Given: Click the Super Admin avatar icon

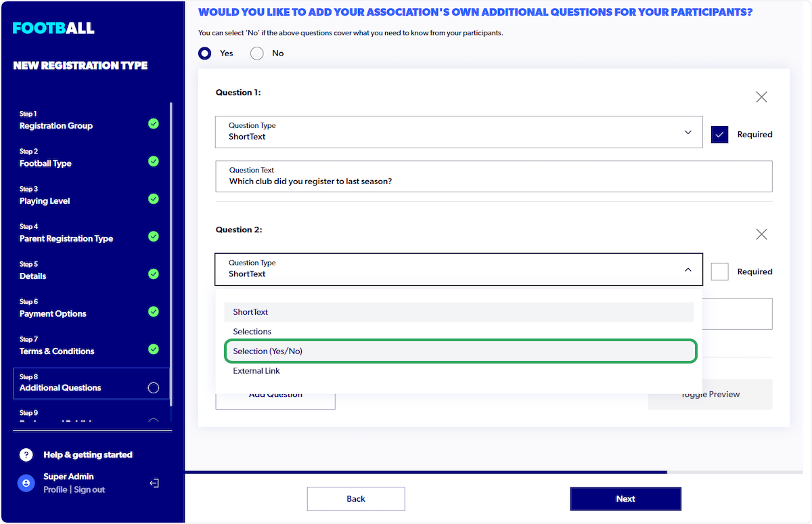Looking at the screenshot, I should (26, 483).
